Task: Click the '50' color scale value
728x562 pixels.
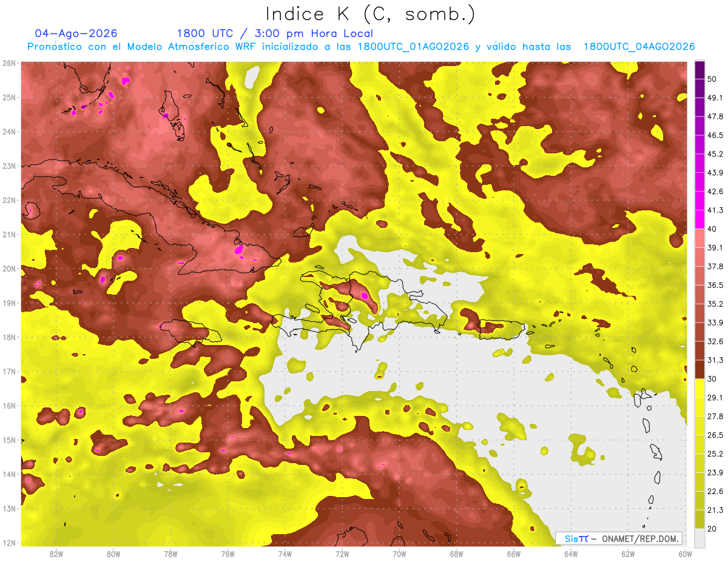Action: (712, 79)
